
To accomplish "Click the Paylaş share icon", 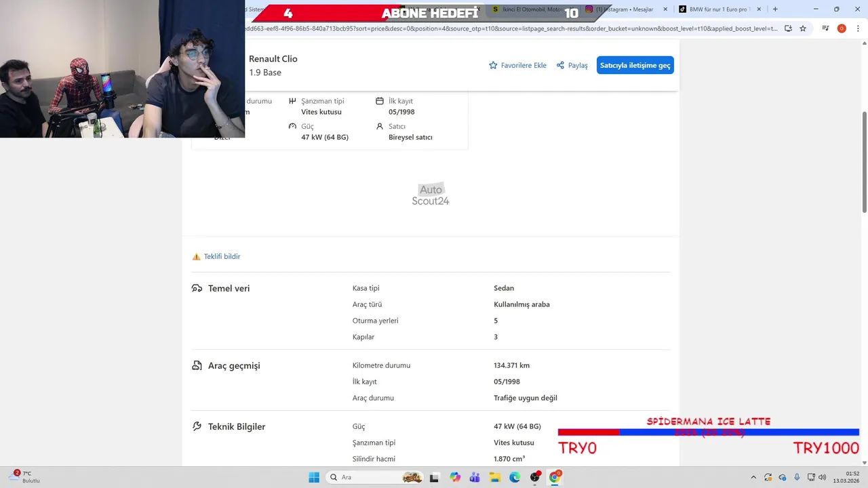I will pyautogui.click(x=560, y=65).
